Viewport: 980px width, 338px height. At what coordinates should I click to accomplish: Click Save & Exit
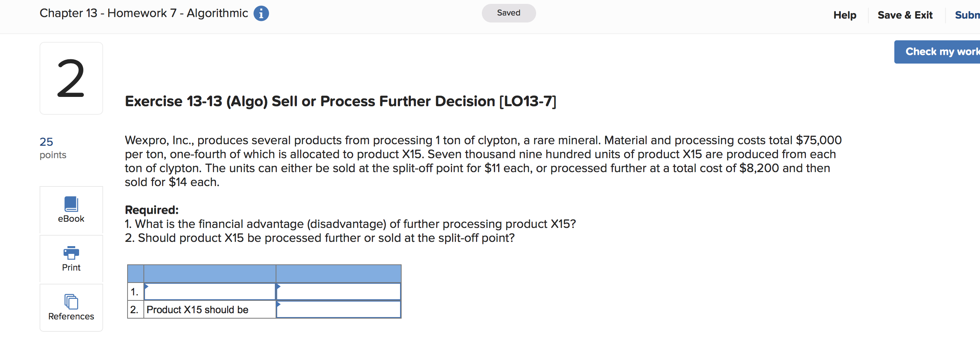pyautogui.click(x=905, y=15)
